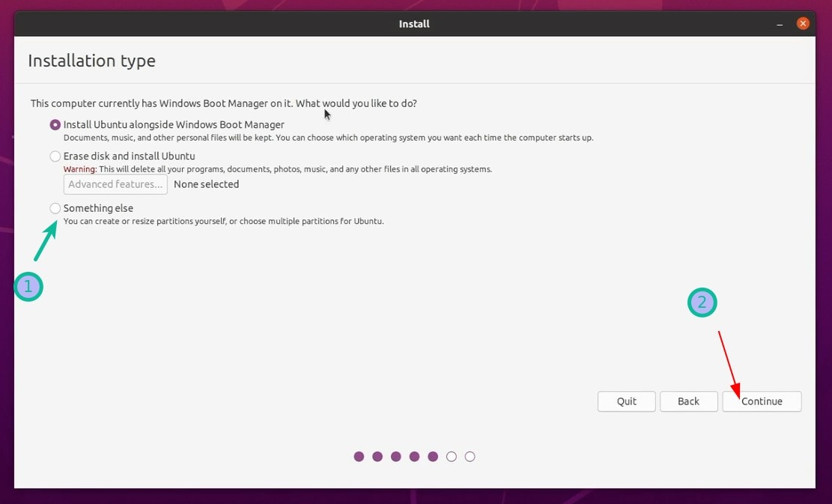Screen dimensions: 832x504
Task: Click the fourth progress dot indicator
Action: 414,456
